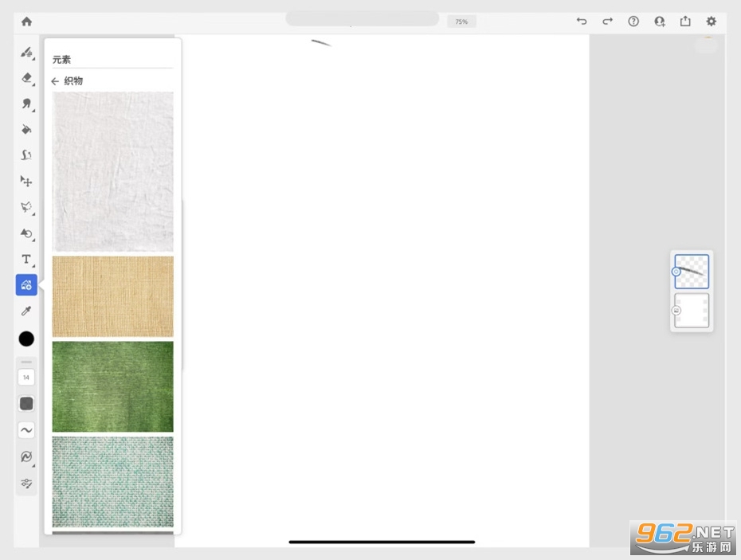Place the mint green woven fabric texture
This screenshot has width=741, height=560.
(x=112, y=482)
